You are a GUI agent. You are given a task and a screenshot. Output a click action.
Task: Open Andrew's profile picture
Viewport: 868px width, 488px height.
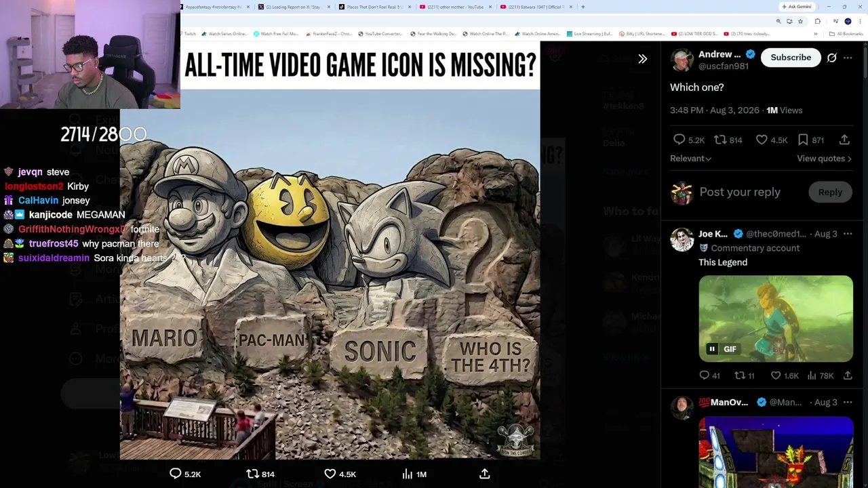coord(682,60)
